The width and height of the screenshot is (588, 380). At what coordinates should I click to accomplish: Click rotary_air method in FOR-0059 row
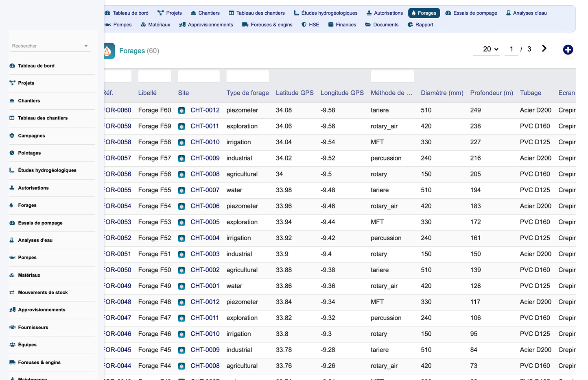[384, 126]
